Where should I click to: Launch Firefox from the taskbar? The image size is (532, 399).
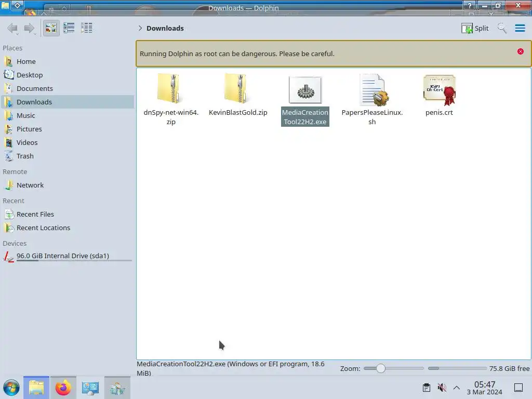[63, 388]
